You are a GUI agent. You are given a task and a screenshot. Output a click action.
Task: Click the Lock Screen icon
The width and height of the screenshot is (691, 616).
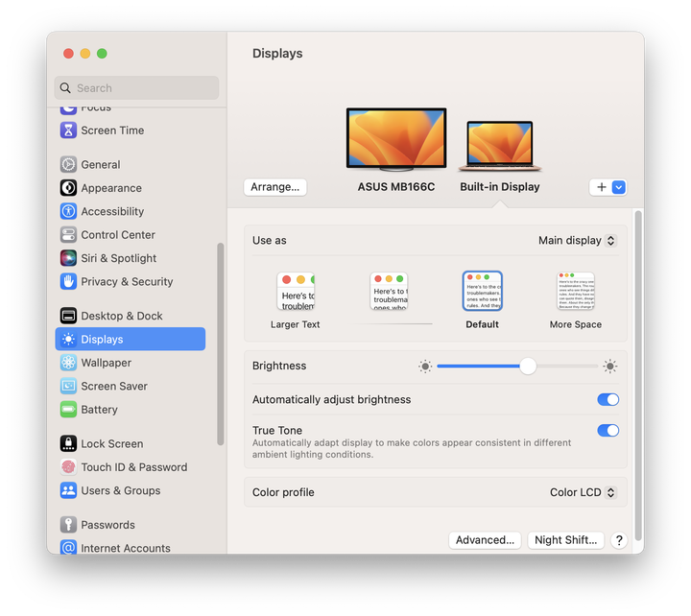(x=68, y=443)
